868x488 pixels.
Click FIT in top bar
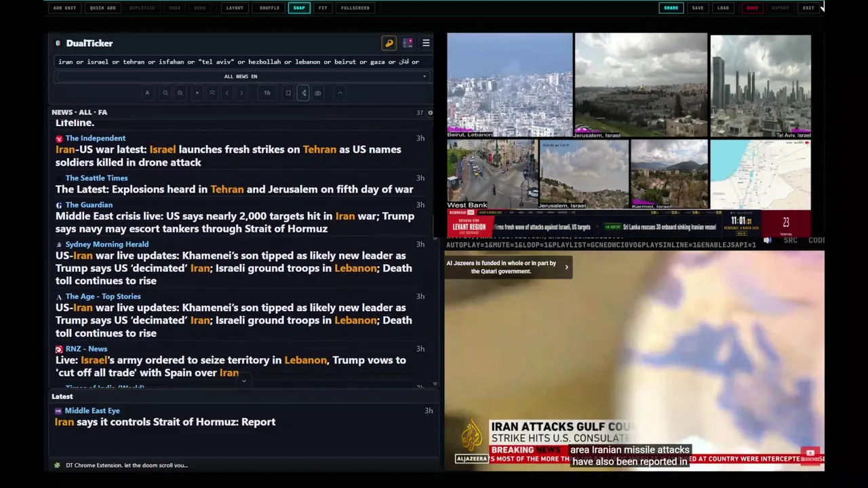click(323, 7)
